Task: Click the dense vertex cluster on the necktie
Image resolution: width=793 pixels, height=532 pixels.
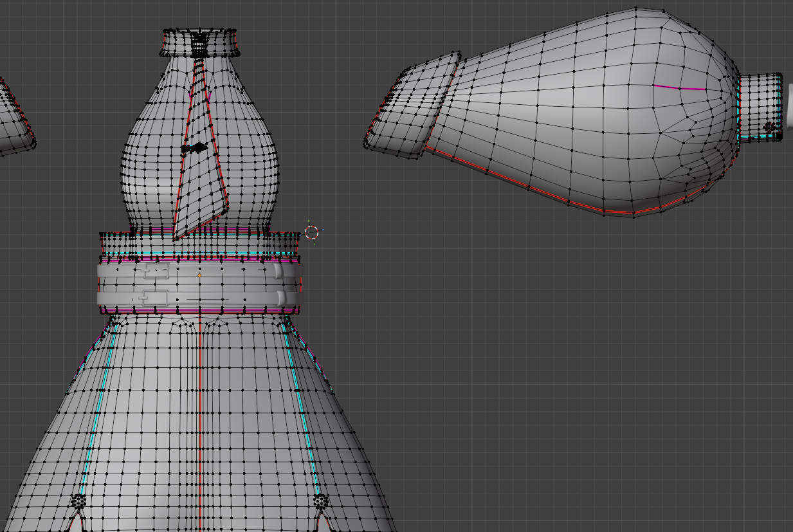Action: [194, 149]
